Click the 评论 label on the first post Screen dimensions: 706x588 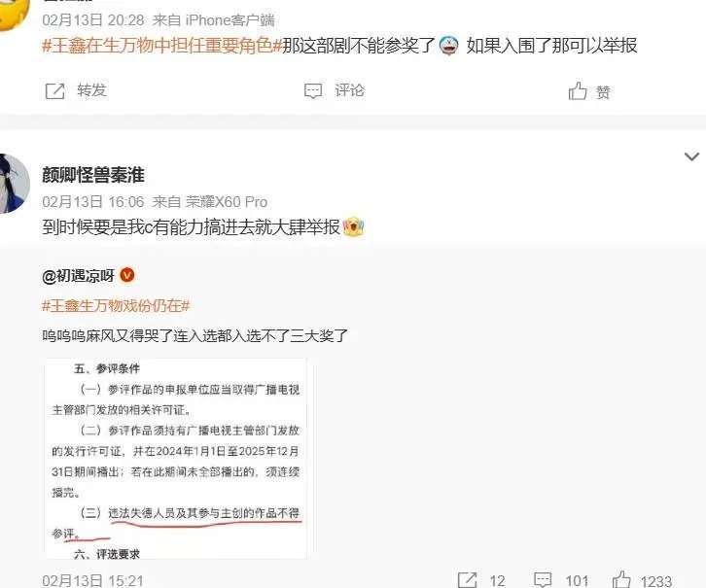(x=349, y=90)
